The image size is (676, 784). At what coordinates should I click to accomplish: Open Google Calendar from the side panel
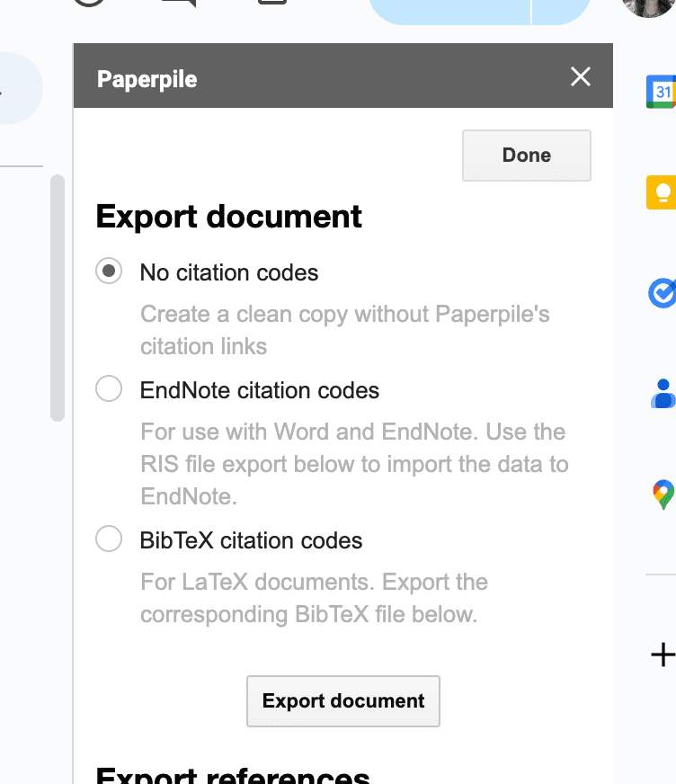pos(662,92)
